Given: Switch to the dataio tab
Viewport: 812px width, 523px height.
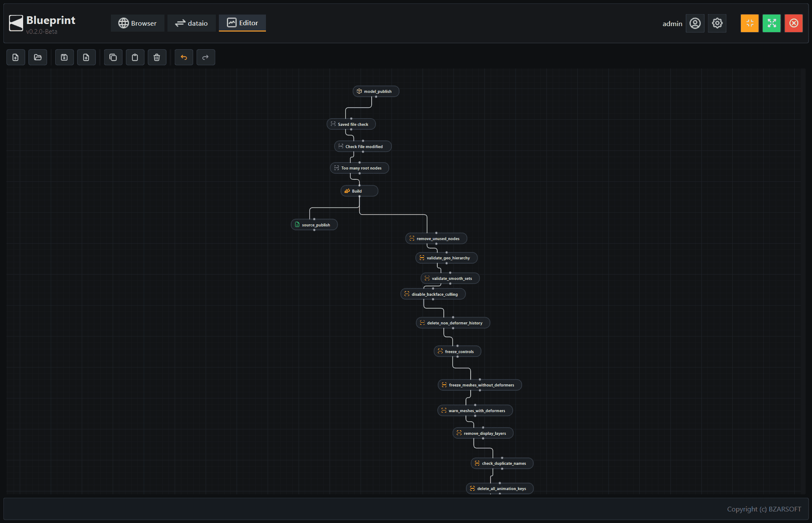Looking at the screenshot, I should [191, 23].
